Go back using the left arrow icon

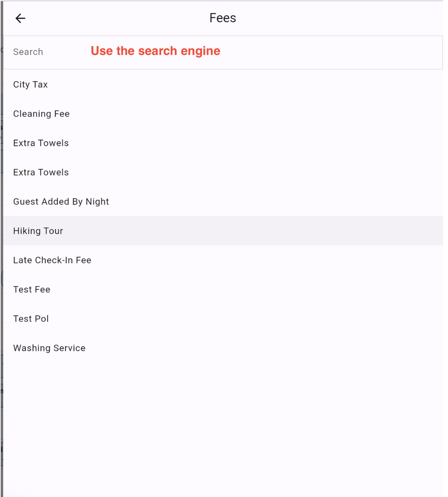pyautogui.click(x=21, y=18)
